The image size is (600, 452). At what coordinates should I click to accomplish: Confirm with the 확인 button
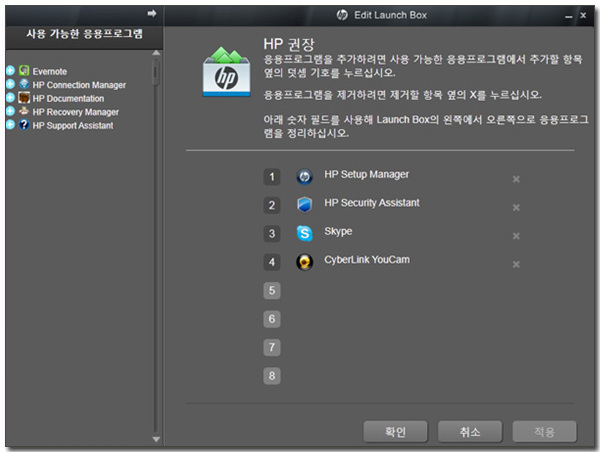click(395, 432)
